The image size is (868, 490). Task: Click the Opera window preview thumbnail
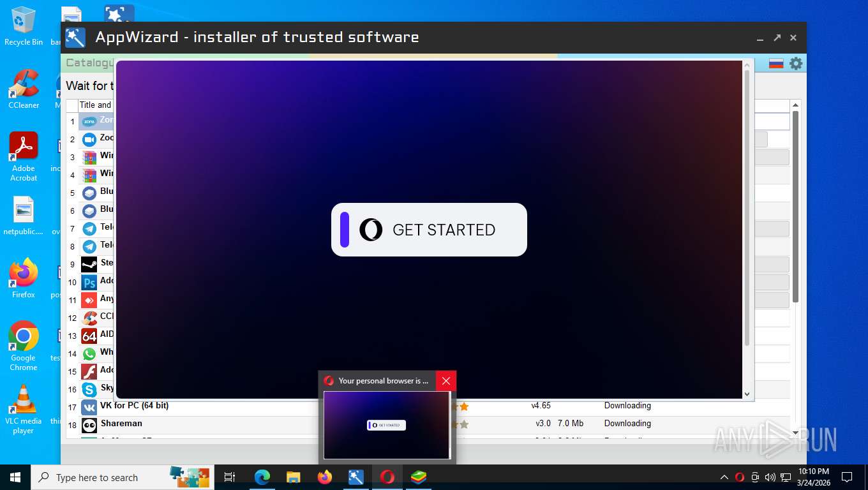(x=386, y=425)
